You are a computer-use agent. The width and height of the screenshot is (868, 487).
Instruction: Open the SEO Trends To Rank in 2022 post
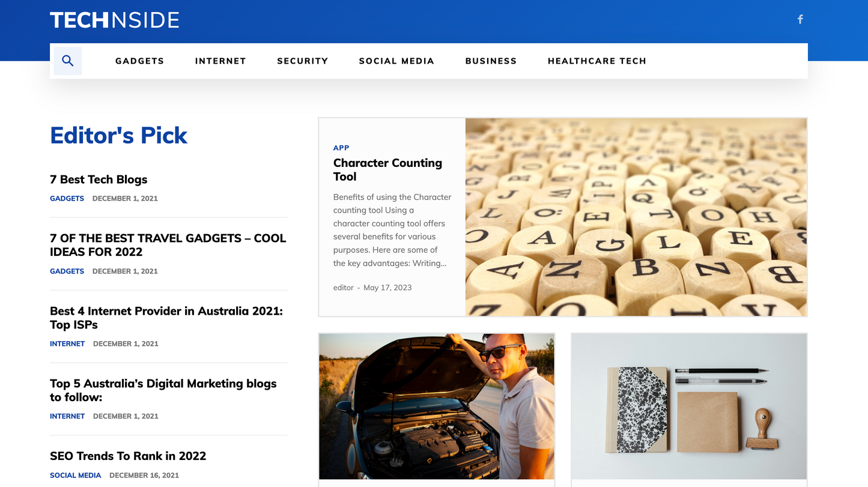tap(128, 456)
